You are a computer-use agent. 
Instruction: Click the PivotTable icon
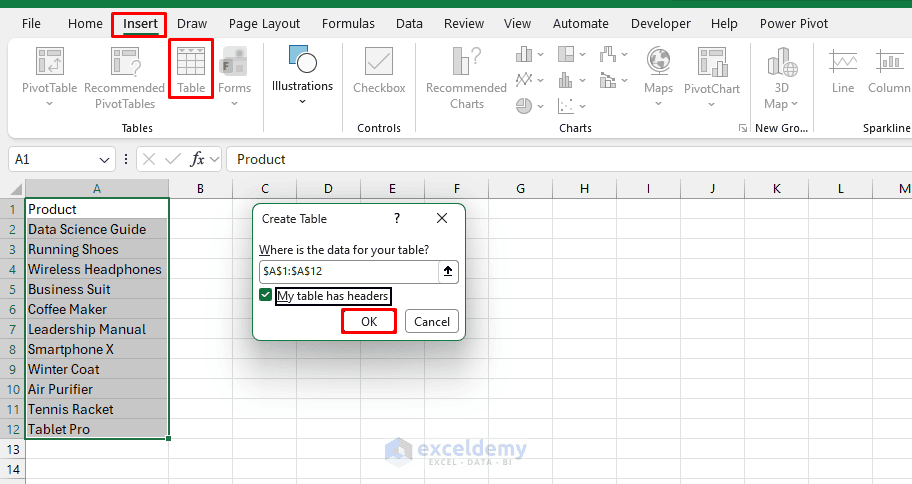49,62
